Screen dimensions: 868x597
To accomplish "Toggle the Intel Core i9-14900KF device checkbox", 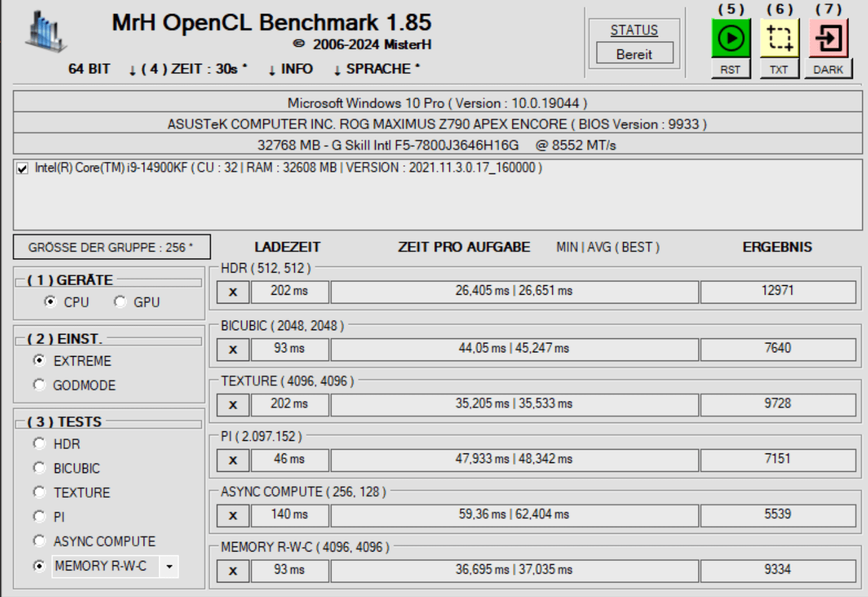I will pos(23,168).
